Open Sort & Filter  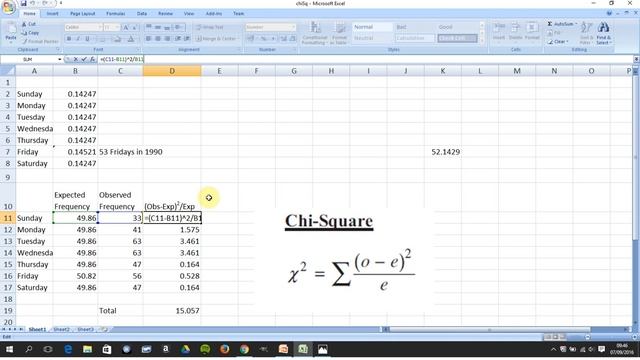(586, 33)
